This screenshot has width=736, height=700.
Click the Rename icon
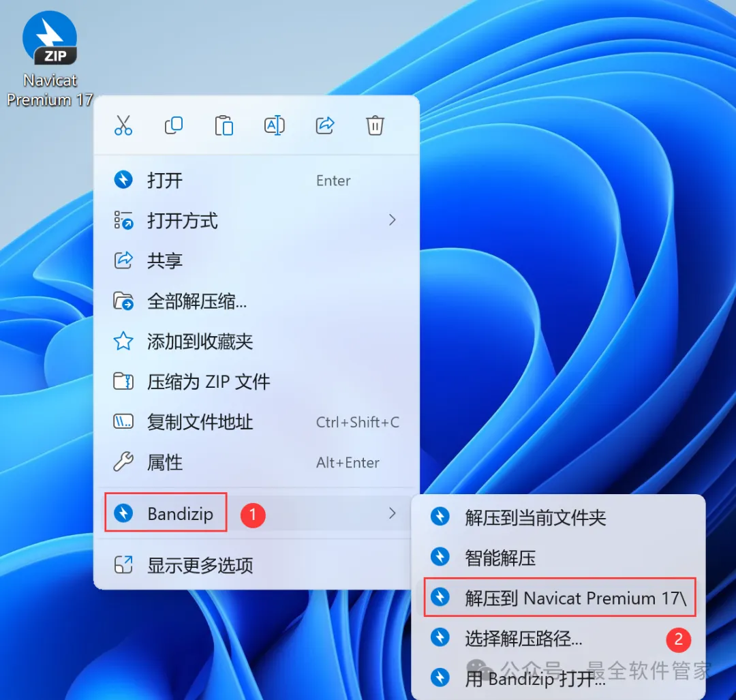click(x=275, y=125)
